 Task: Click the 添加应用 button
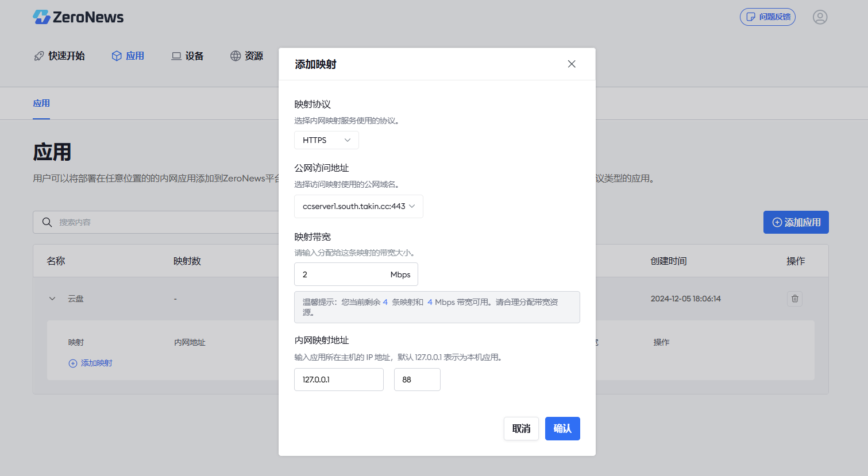coord(796,222)
